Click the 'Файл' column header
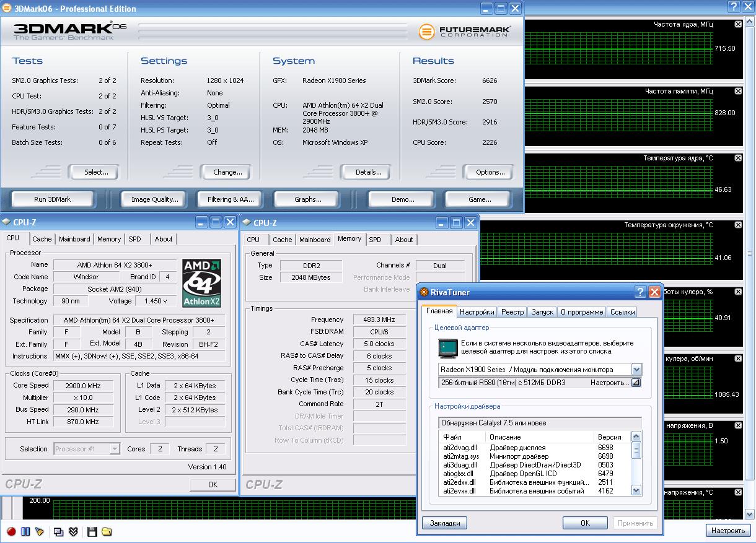Viewport: 756px width, 543px height. tap(464, 437)
